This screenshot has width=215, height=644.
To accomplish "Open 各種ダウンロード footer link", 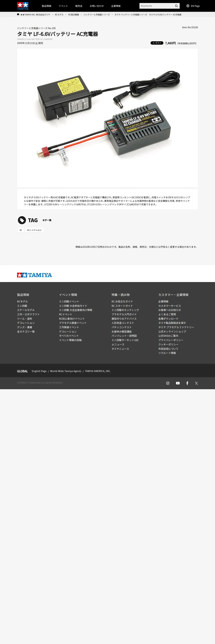I will [168, 319].
